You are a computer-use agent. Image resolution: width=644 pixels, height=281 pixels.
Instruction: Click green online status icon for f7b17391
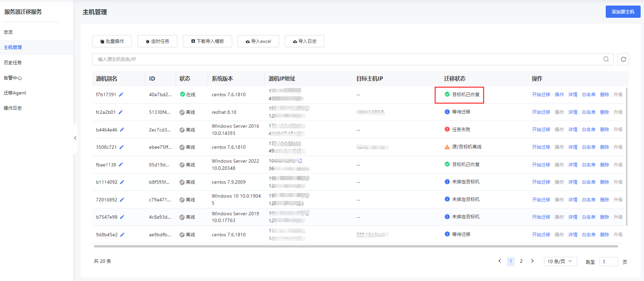coord(182,94)
